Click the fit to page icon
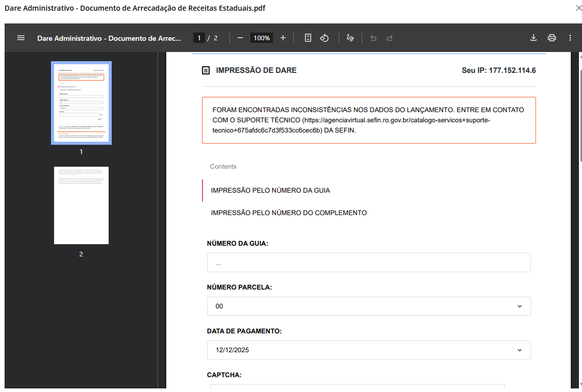This screenshot has width=582, height=392. 308,38
